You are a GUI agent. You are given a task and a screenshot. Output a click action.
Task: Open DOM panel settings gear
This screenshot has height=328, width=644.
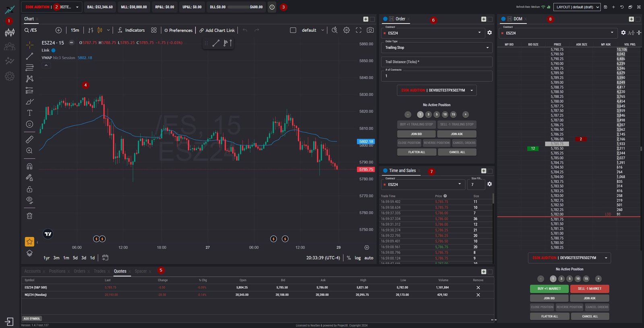tap(623, 33)
